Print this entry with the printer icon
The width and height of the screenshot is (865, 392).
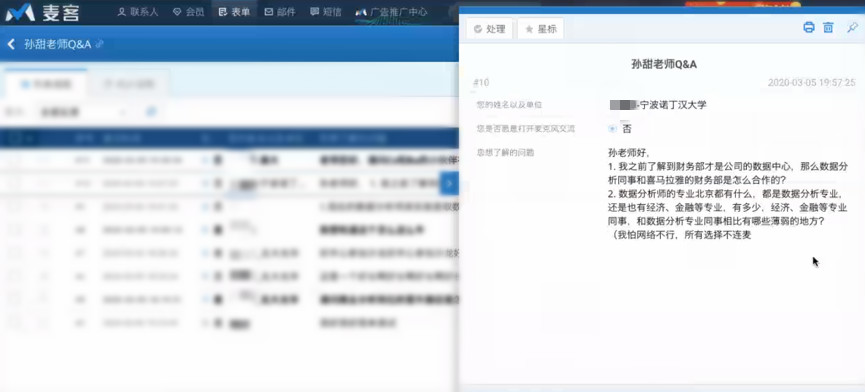click(809, 28)
